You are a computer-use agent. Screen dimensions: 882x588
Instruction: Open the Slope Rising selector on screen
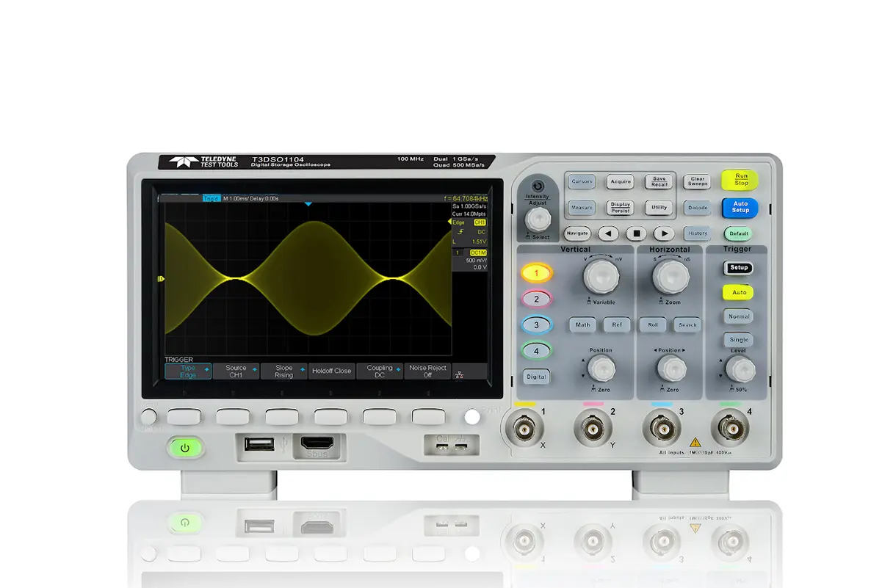click(283, 371)
